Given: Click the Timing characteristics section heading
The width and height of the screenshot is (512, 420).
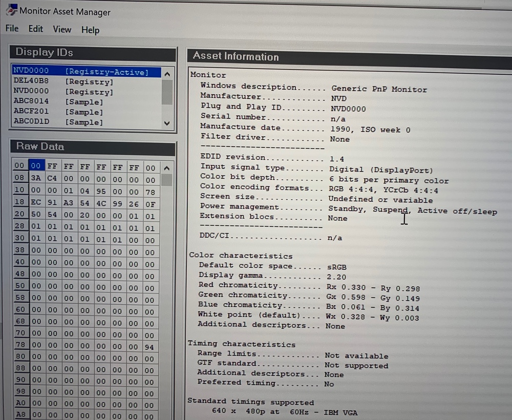Looking at the screenshot, I should coord(241,344).
